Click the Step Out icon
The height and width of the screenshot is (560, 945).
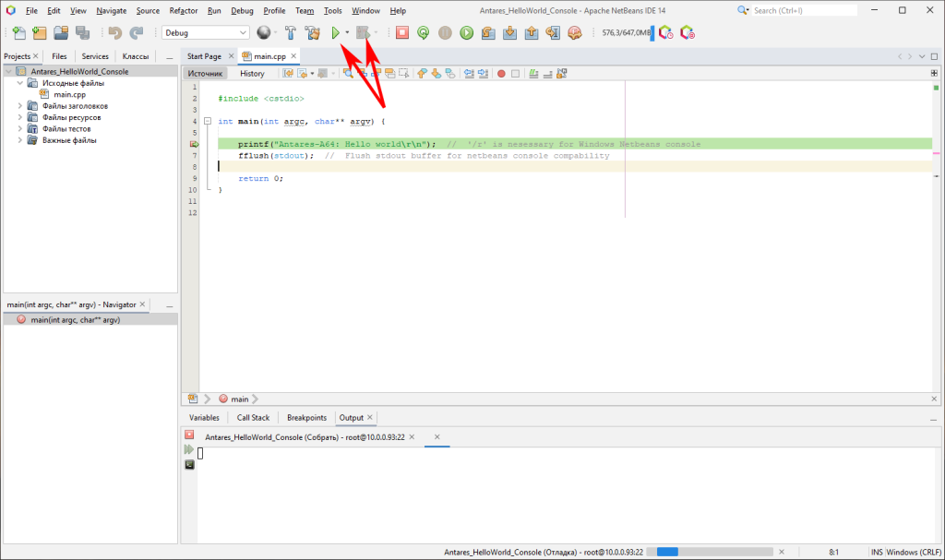click(531, 33)
